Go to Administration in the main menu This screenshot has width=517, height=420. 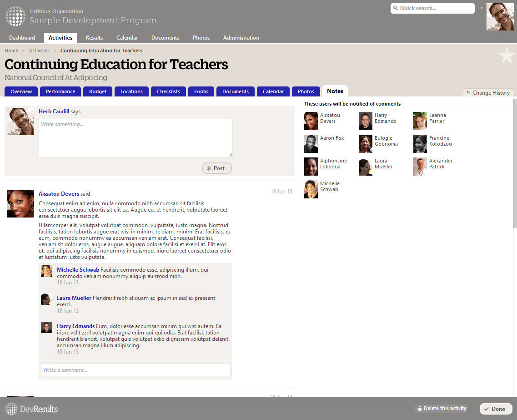pos(241,38)
